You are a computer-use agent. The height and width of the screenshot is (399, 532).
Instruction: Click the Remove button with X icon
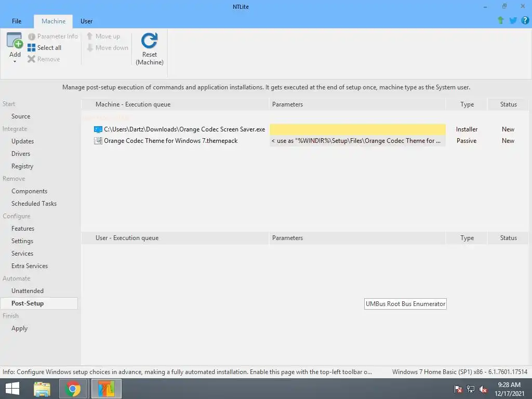point(44,59)
